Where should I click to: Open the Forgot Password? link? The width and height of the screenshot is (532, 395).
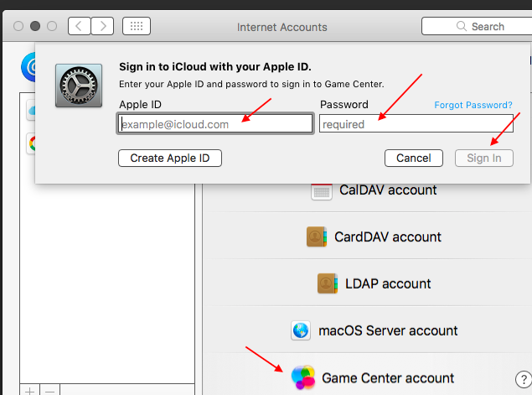(473, 105)
